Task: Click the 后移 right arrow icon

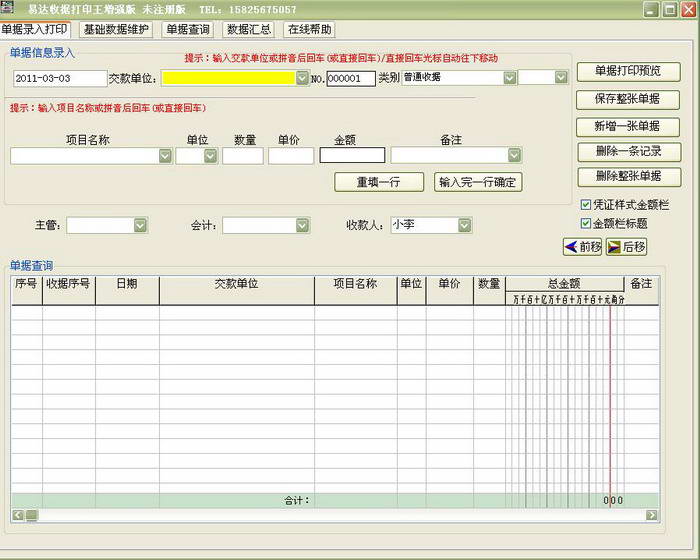Action: pos(613,247)
